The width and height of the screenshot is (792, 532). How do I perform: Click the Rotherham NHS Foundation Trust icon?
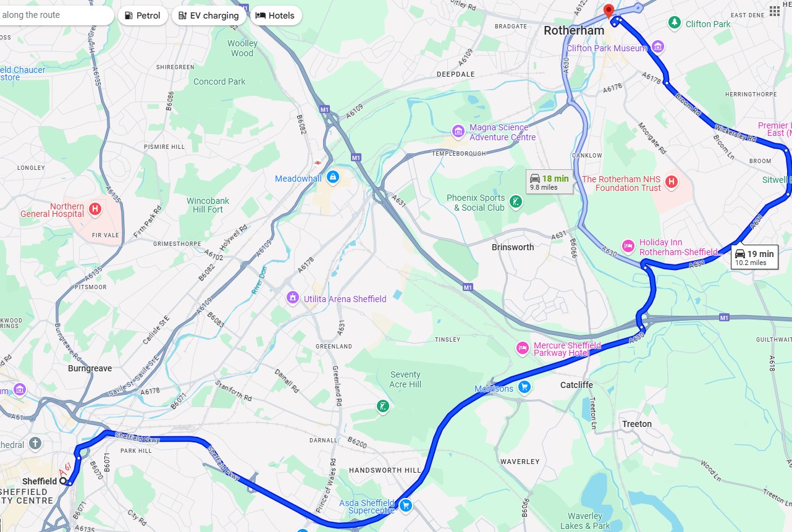tap(671, 183)
